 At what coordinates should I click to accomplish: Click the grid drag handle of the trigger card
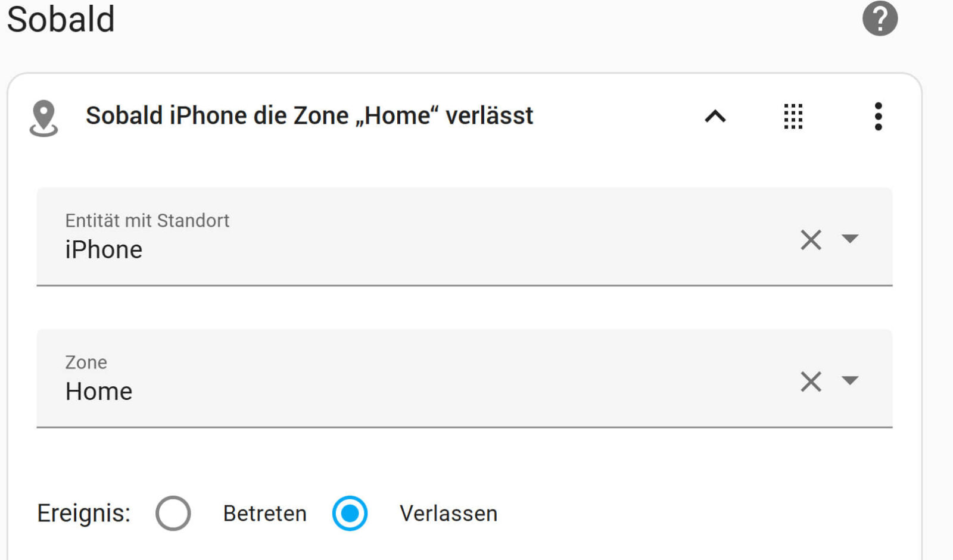pyautogui.click(x=794, y=117)
